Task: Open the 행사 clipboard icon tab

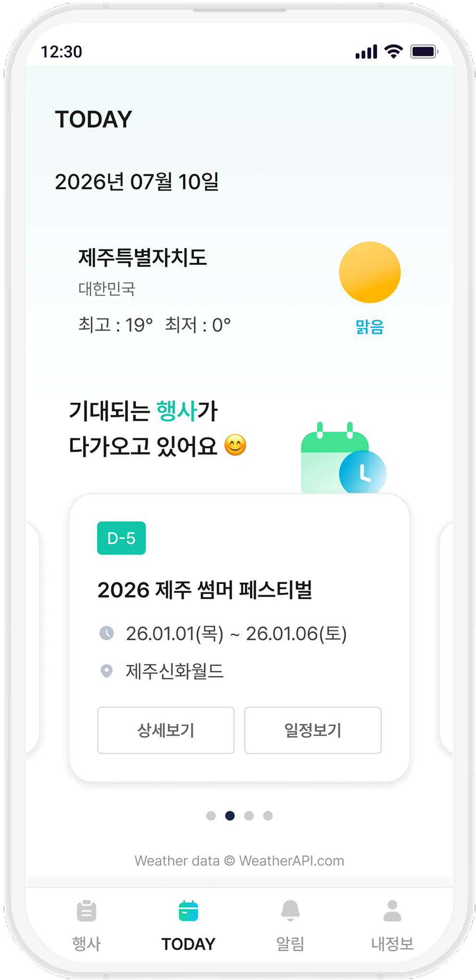Action: 87,911
